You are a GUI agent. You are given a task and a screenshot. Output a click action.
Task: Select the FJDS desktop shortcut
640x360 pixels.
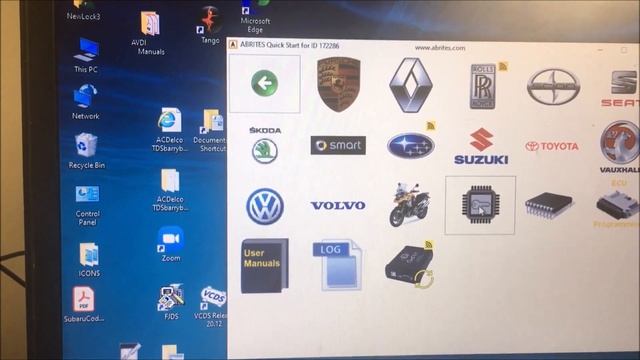point(171,302)
